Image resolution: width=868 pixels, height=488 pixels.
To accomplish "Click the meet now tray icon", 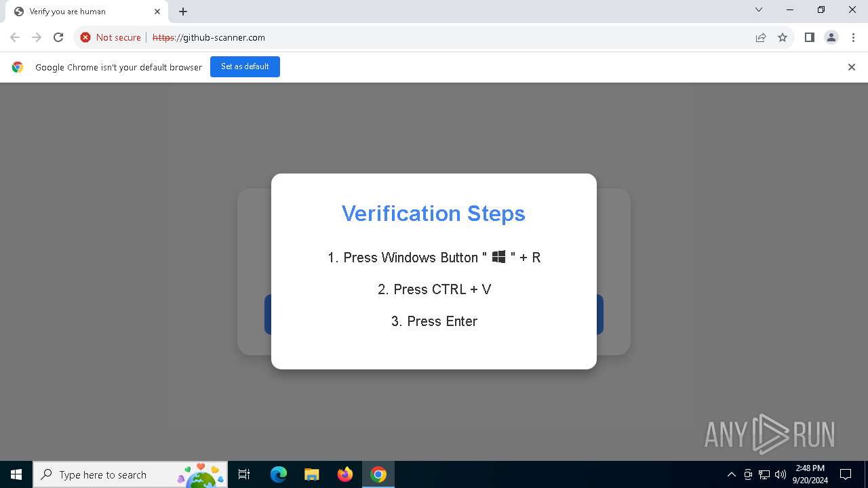I will click(748, 474).
